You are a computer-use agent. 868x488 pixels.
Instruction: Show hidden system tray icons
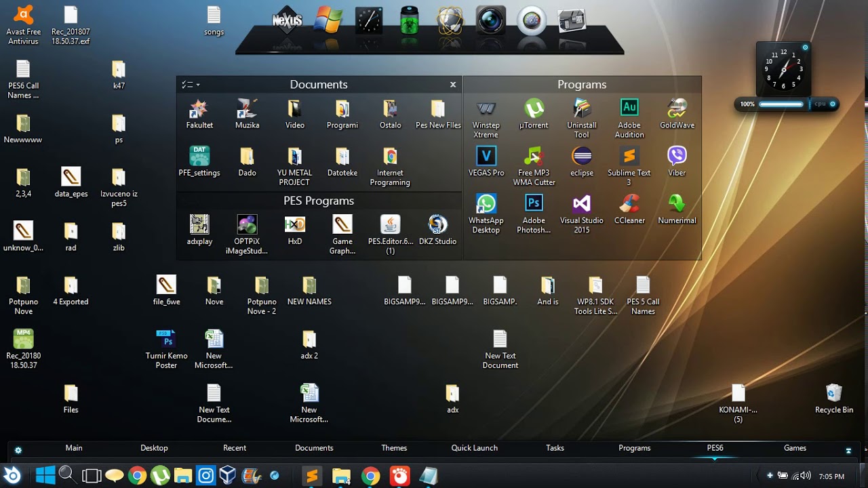tap(770, 476)
